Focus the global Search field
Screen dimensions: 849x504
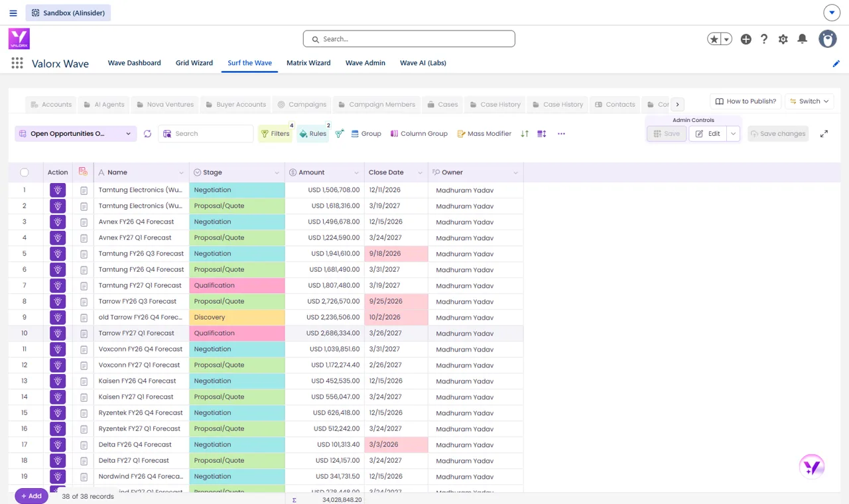[409, 39]
